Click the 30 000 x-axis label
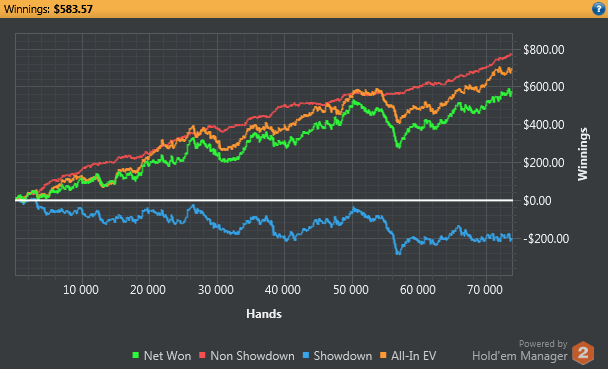This screenshot has width=608, height=369. 216,290
